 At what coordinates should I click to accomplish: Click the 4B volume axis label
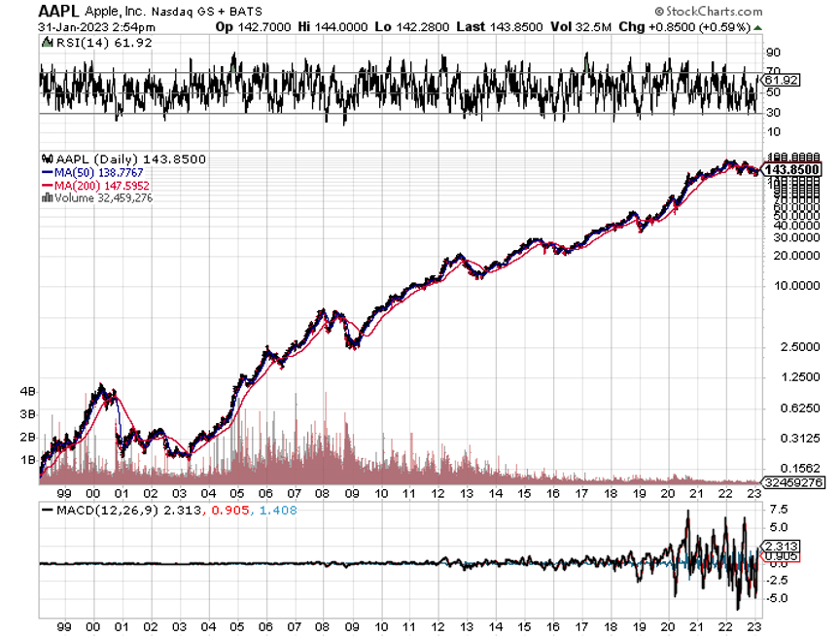pos(27,391)
